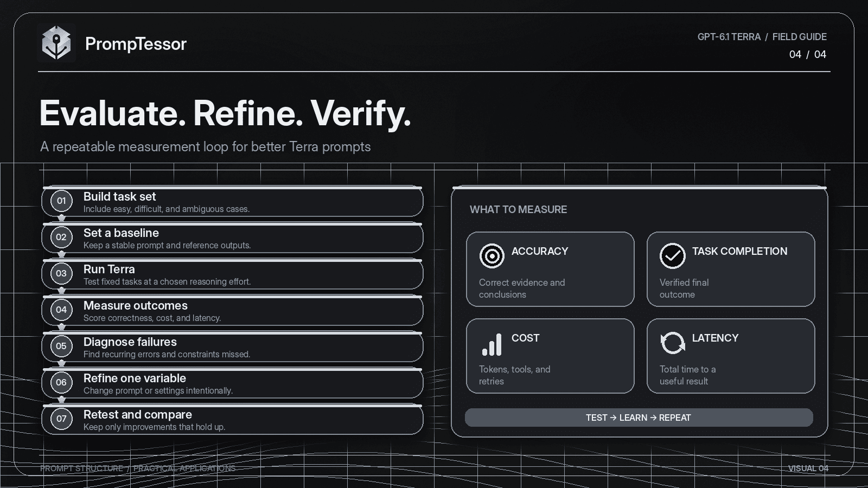The height and width of the screenshot is (488, 868).
Task: Click 'Include easy, difficult, and ambiguous cases.'
Action: coord(167,209)
